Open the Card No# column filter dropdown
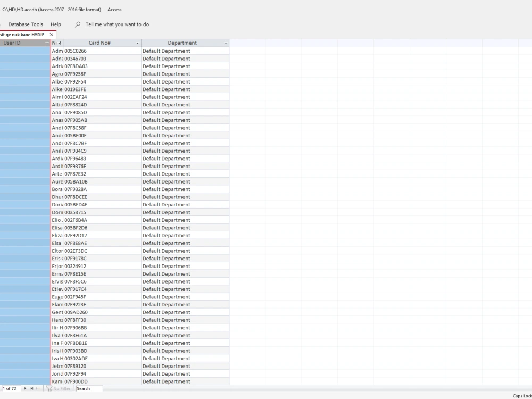This screenshot has width=532, height=399. (138, 43)
